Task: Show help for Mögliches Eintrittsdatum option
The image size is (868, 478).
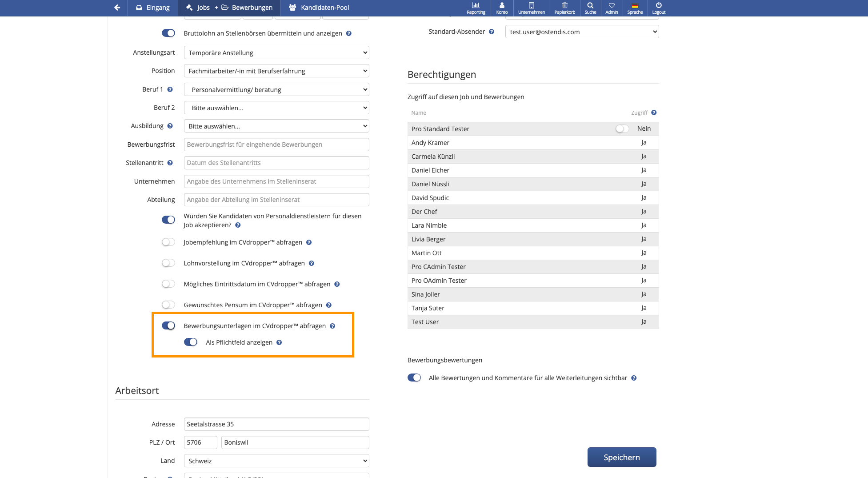Action: (x=337, y=284)
